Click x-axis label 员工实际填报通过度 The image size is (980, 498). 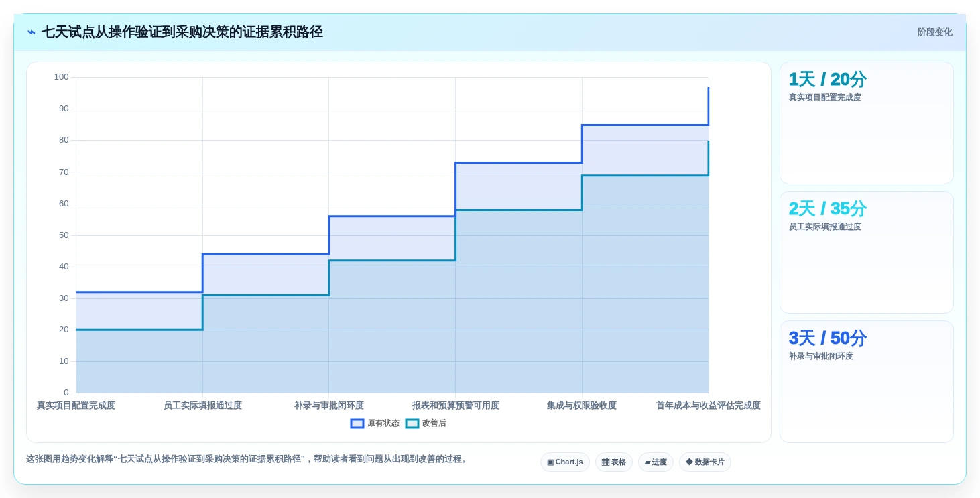point(202,406)
